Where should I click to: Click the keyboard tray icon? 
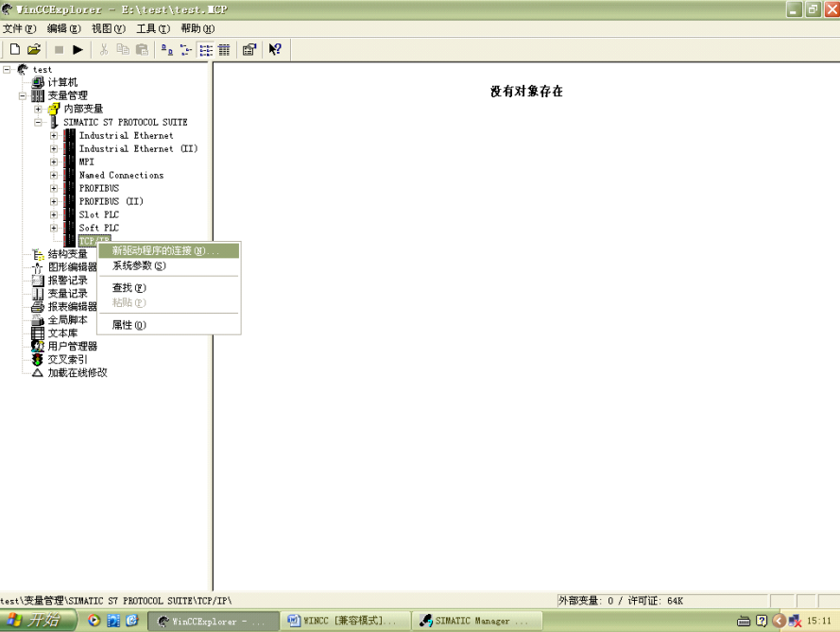(744, 622)
